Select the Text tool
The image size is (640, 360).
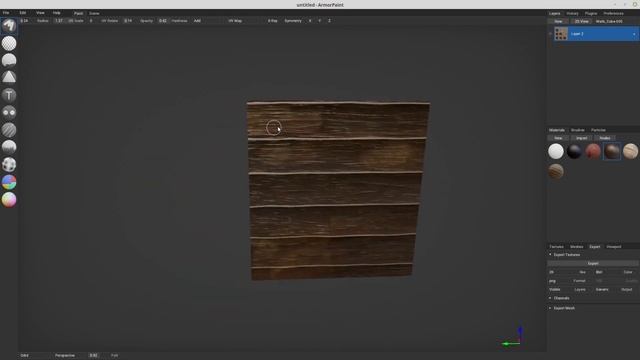pyautogui.click(x=9, y=95)
